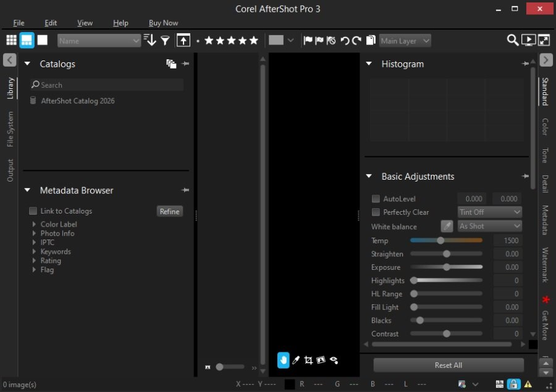556x392 pixels.
Task: Switch to standard split view
Action: coord(27,40)
